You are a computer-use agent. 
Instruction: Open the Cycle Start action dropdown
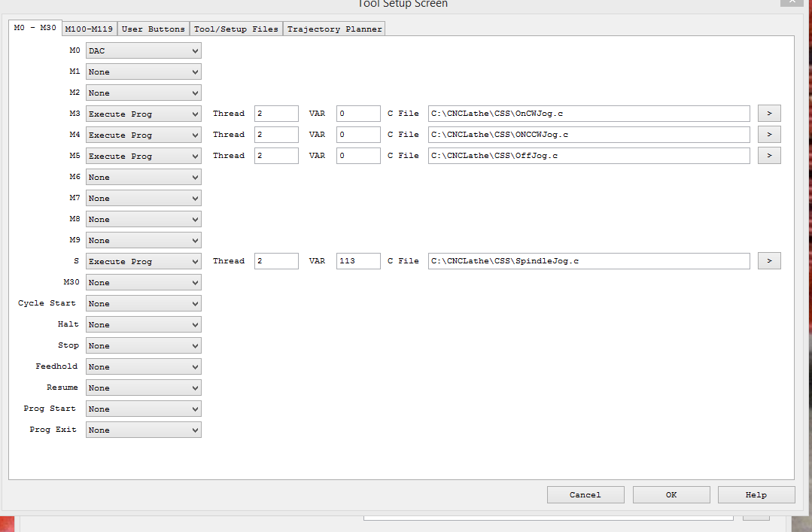tap(143, 304)
